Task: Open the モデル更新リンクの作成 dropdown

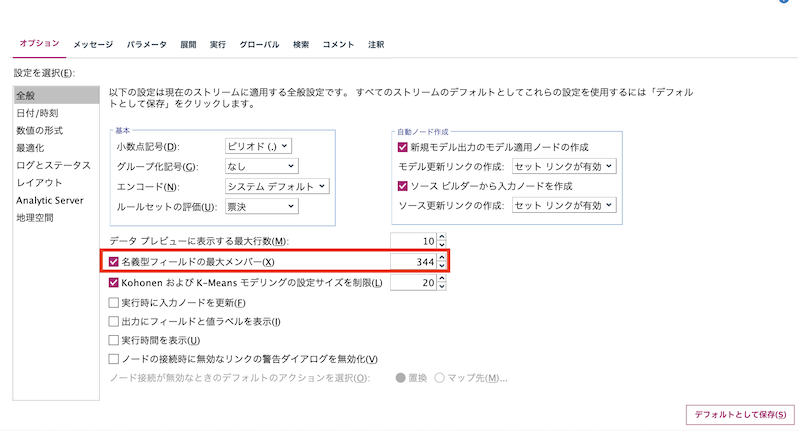Action: (564, 166)
